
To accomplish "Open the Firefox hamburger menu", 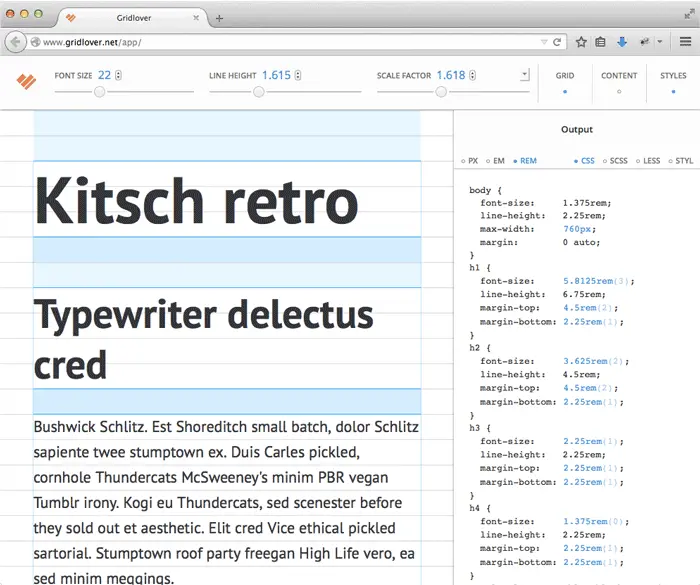I will [x=685, y=42].
